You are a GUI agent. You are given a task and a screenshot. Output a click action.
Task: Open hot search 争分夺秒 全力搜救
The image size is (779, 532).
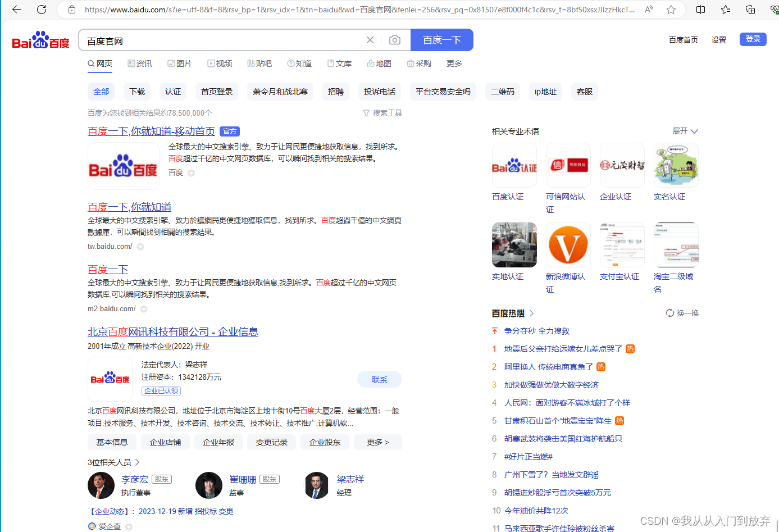(x=537, y=331)
